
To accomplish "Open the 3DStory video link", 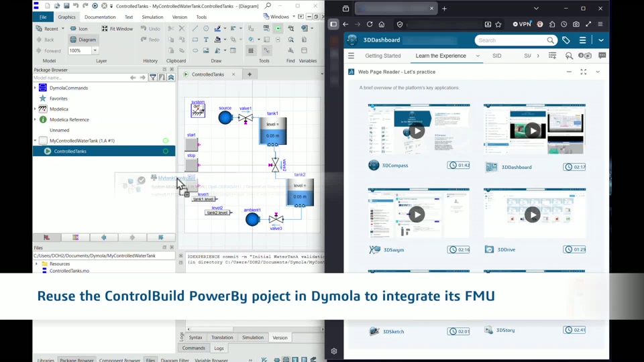I will 506,330.
